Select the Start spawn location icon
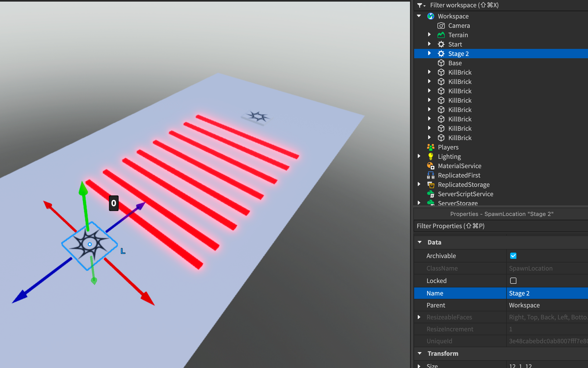588x368 pixels. point(441,44)
